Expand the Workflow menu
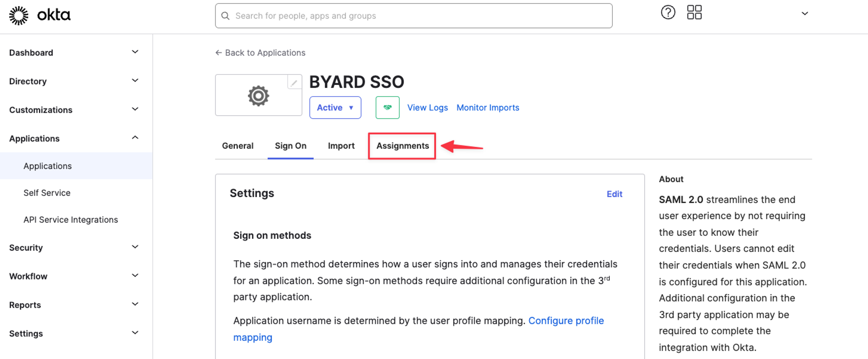Image resolution: width=868 pixels, height=359 pixels. click(76, 276)
